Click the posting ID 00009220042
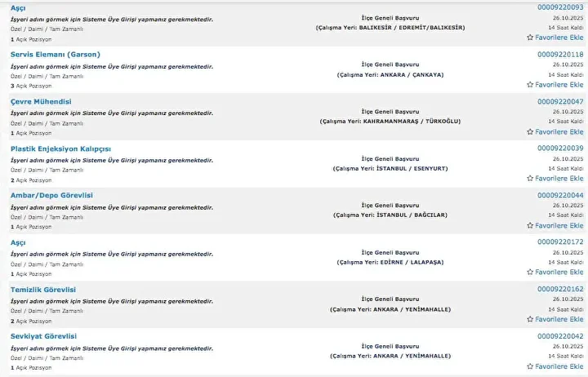Viewport: 588px width, 377px height. [x=560, y=336]
